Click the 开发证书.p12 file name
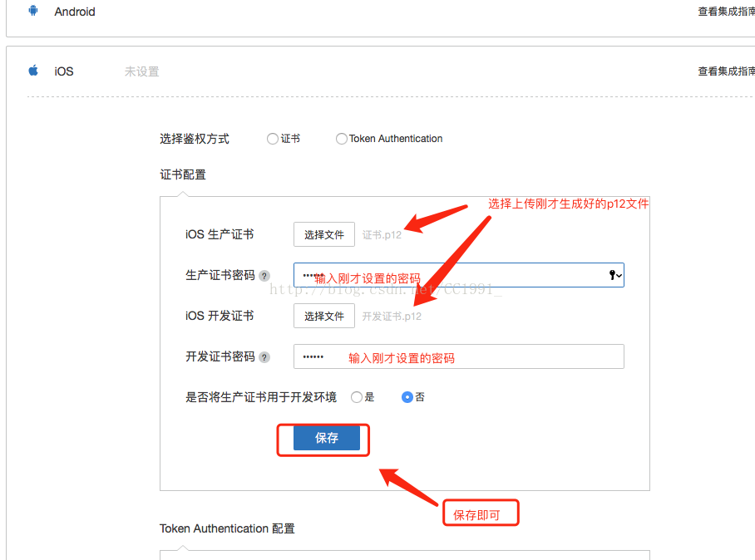 (x=392, y=316)
